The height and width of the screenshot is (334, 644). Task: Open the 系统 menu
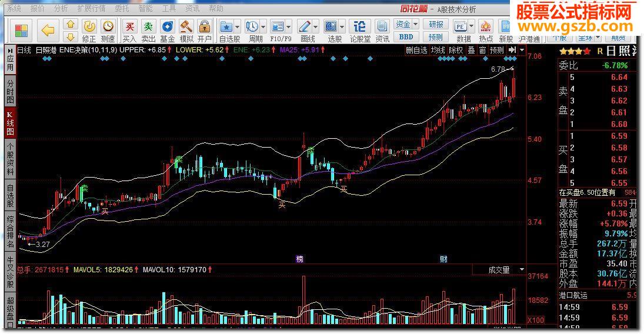[x=14, y=8]
